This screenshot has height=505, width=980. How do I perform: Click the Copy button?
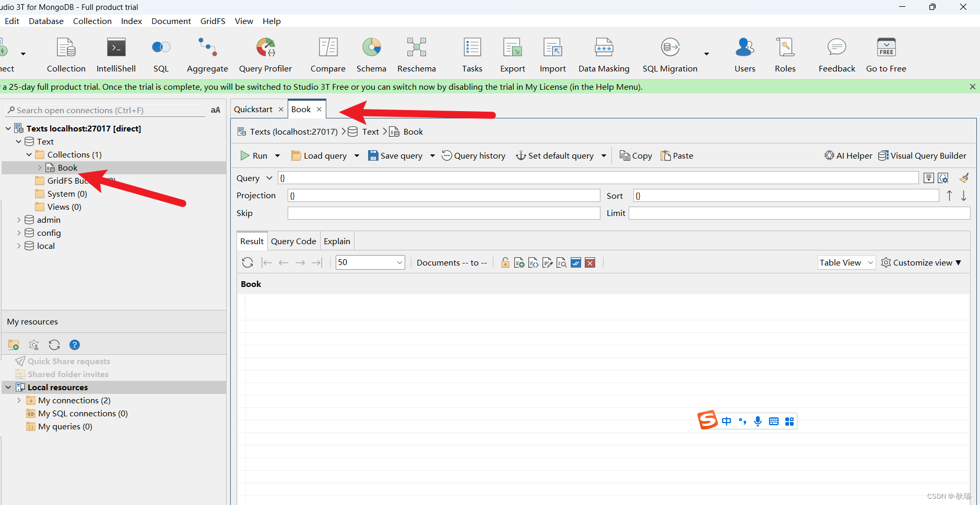click(635, 155)
